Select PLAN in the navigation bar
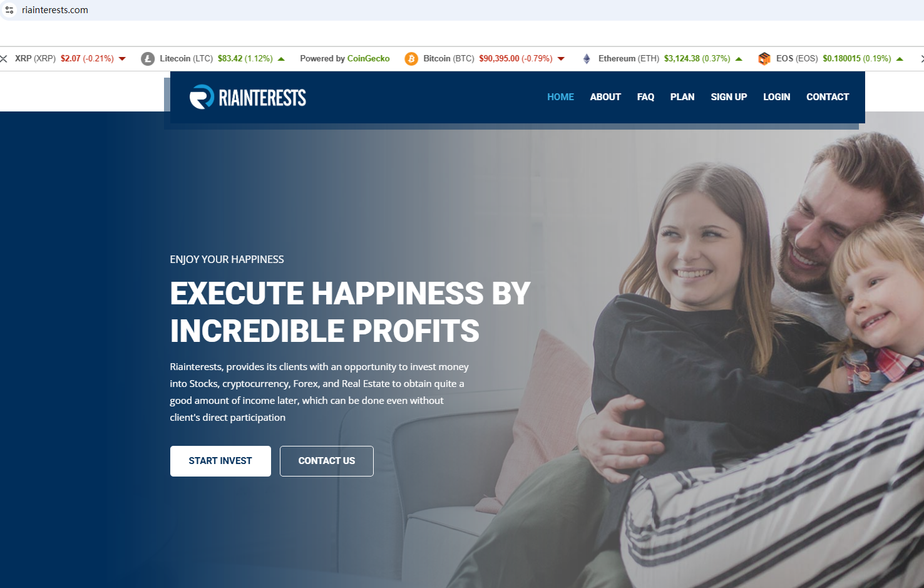The width and height of the screenshot is (924, 588). point(682,97)
